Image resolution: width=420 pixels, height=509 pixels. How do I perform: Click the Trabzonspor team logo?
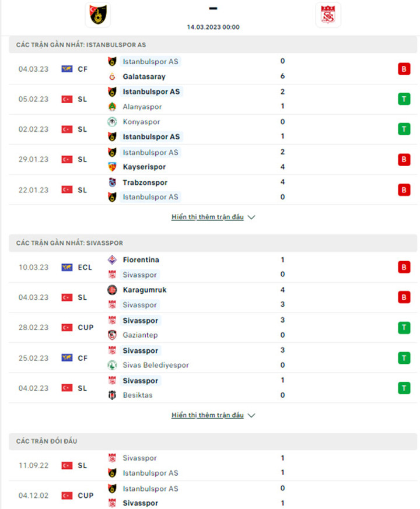112,182
